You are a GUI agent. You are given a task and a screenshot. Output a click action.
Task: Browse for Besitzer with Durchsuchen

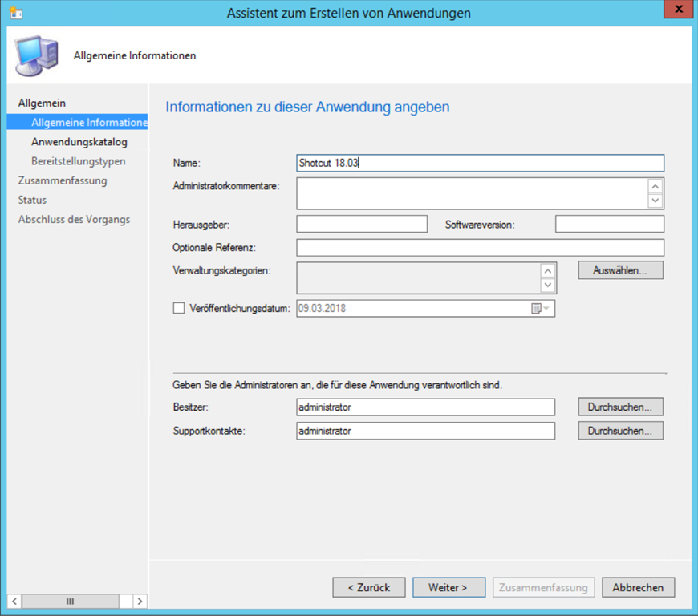click(x=620, y=407)
